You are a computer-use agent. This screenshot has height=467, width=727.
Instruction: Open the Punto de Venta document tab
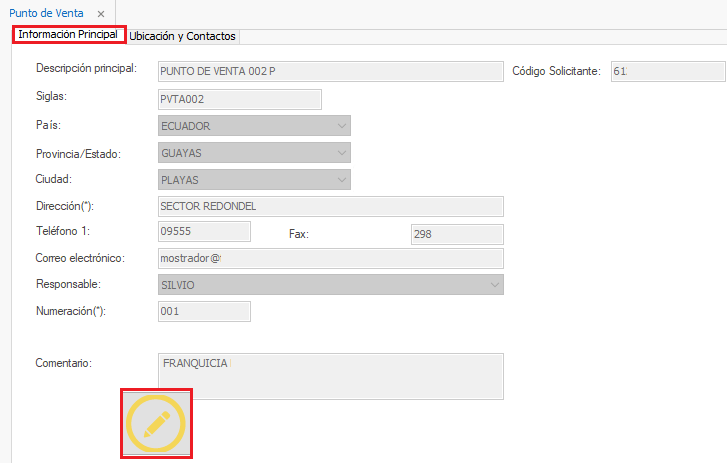pyautogui.click(x=46, y=13)
